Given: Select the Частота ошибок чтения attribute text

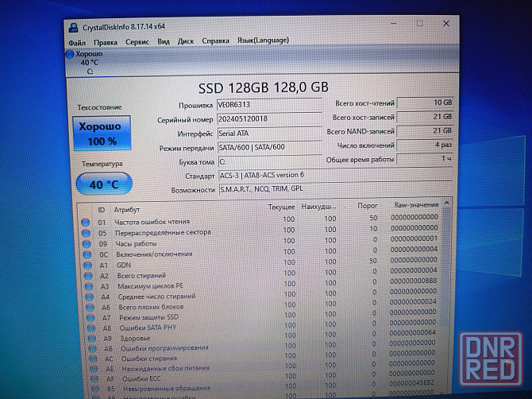Looking at the screenshot, I should [x=152, y=222].
